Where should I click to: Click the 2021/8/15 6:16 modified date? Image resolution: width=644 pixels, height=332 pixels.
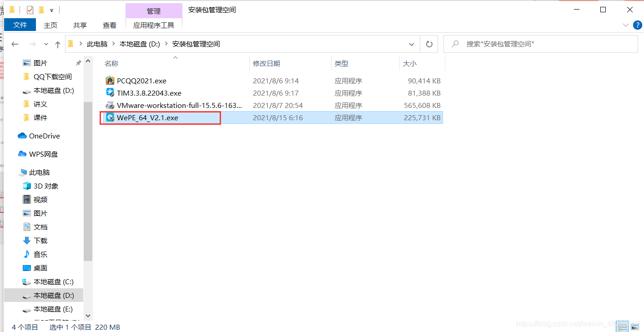(278, 117)
